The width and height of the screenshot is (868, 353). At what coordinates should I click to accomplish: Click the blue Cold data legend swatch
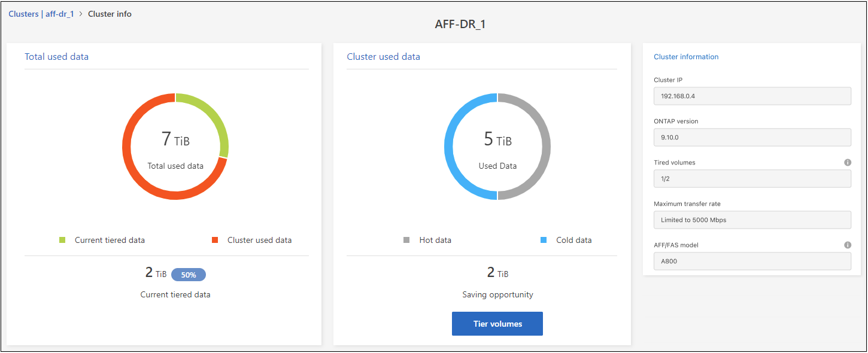point(544,240)
